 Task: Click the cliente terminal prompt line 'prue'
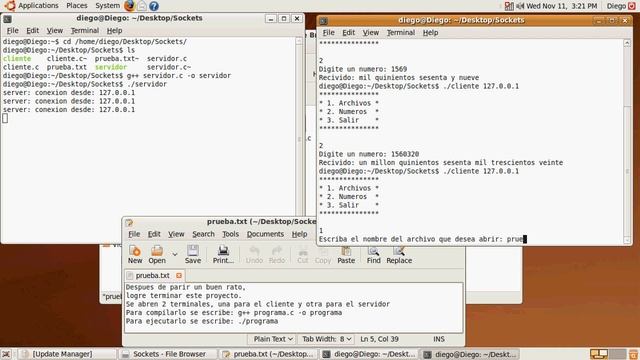click(x=423, y=239)
